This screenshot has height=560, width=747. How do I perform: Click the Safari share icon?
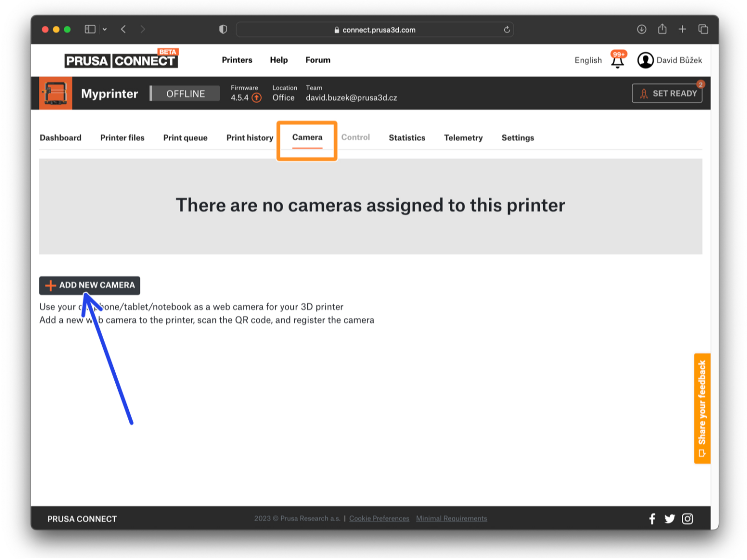click(x=662, y=29)
